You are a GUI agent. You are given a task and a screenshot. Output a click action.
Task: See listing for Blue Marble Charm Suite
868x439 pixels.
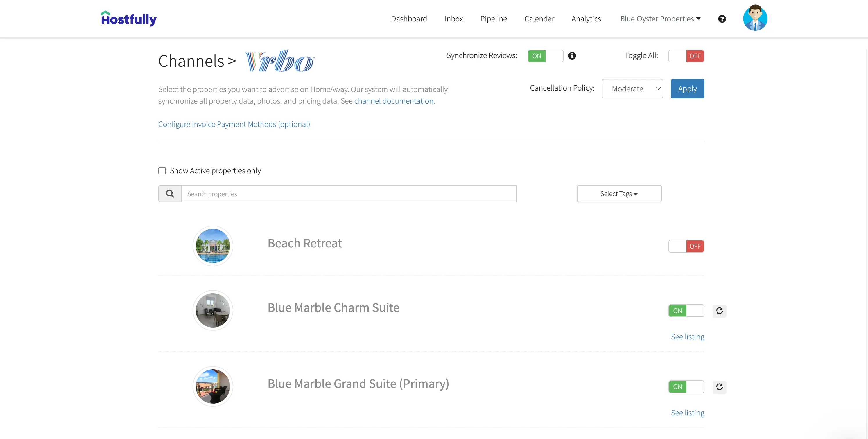pos(687,337)
